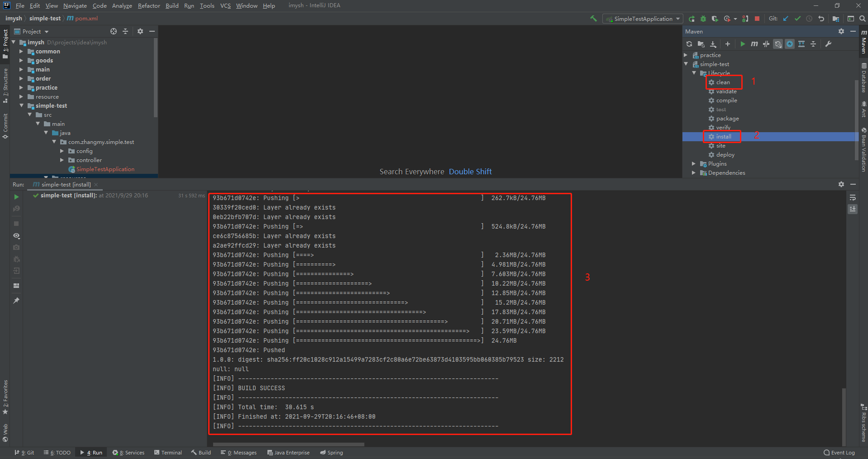Open the Project view selector dropdown
Viewport: 868px width, 459px height.
32,31
